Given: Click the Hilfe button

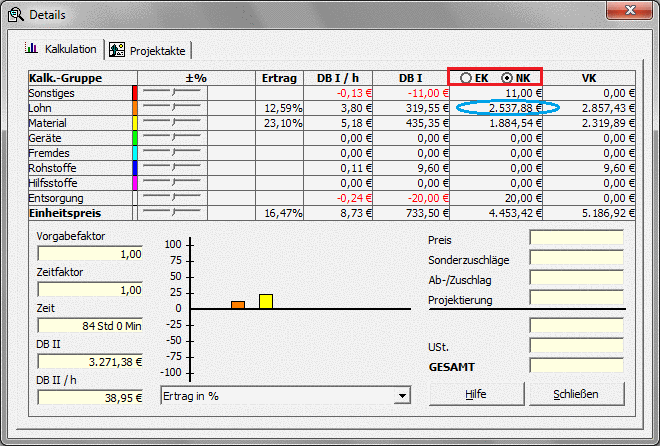Looking at the screenshot, I should coord(476,394).
